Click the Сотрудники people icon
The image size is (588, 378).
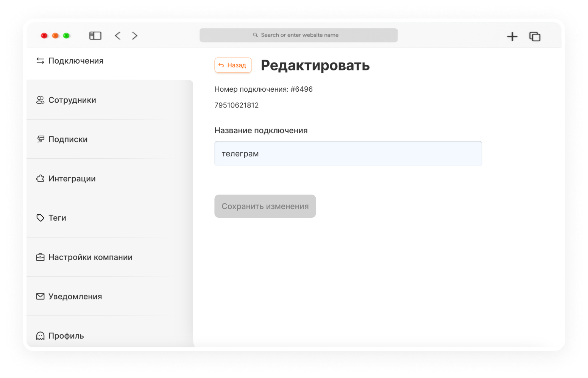click(x=40, y=100)
